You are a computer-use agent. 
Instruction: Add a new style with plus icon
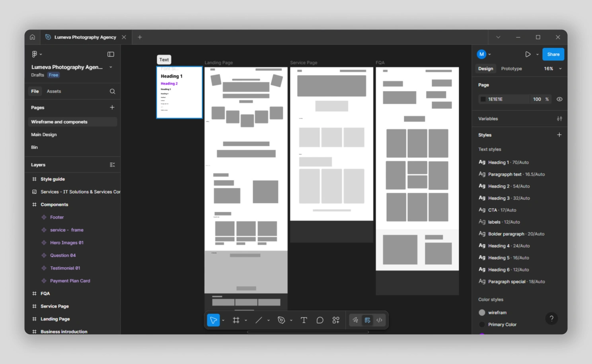click(x=559, y=135)
